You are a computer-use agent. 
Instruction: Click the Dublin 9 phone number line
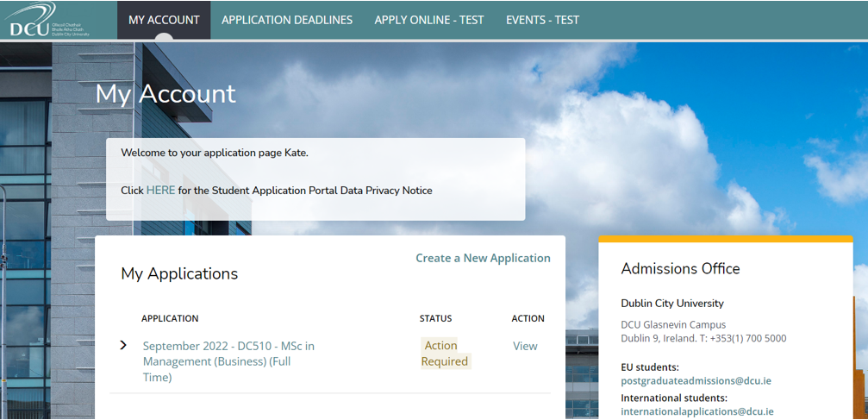click(703, 338)
